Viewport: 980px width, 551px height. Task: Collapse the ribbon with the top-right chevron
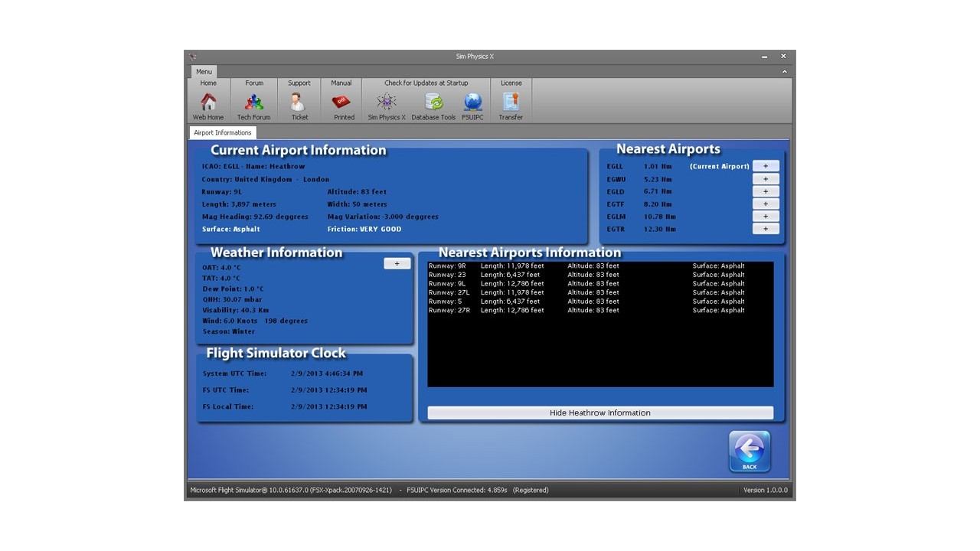point(783,72)
